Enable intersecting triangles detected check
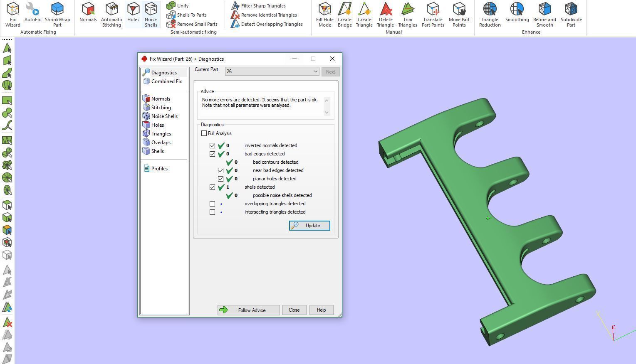The height and width of the screenshot is (364, 636). coord(213,212)
